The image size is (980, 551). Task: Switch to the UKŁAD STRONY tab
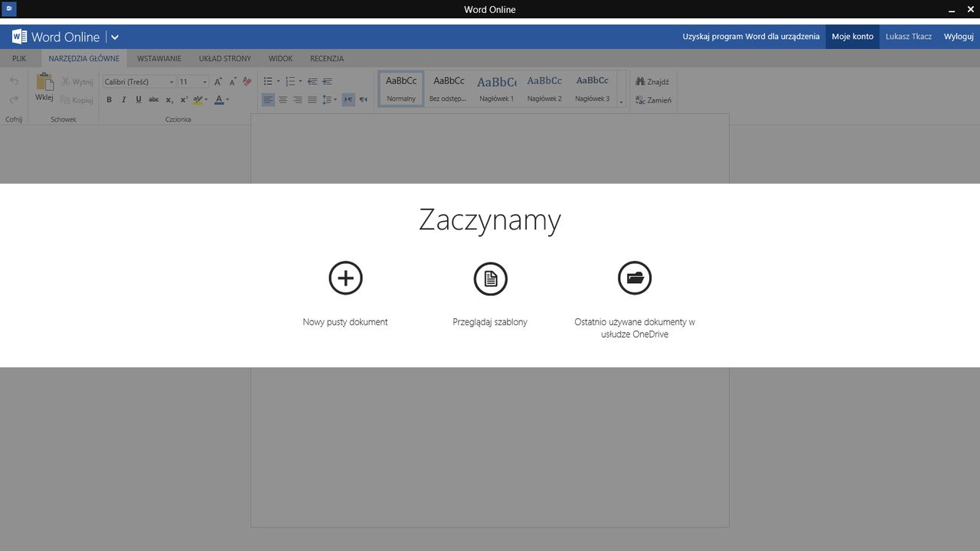[225, 58]
